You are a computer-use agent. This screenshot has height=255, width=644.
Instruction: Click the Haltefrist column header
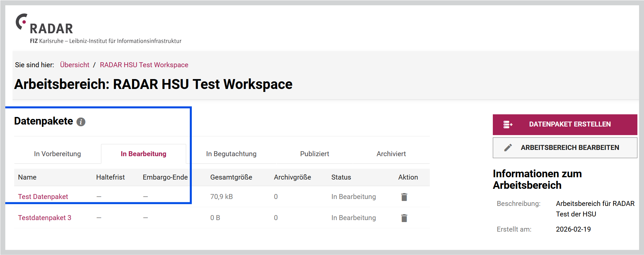point(111,177)
